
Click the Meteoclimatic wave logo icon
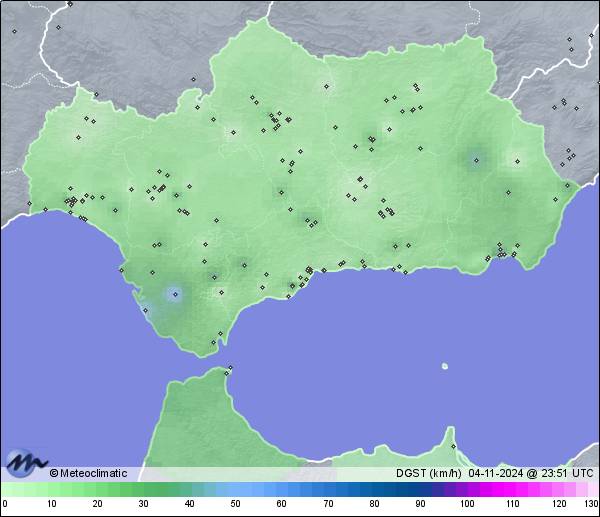27,464
